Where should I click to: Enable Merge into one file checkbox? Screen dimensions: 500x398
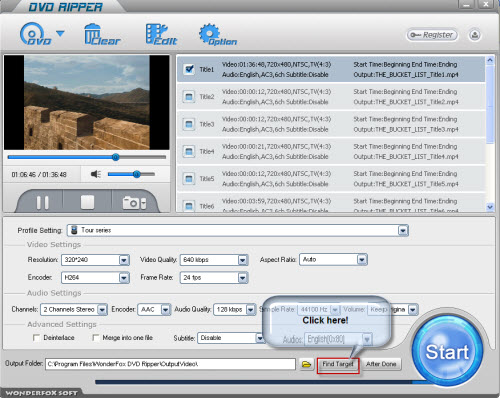coord(96,338)
